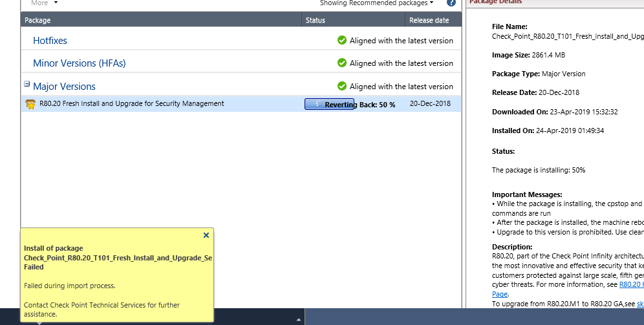Open the Showing Recommended packages filter
The width and height of the screenshot is (644, 325).
click(x=376, y=3)
